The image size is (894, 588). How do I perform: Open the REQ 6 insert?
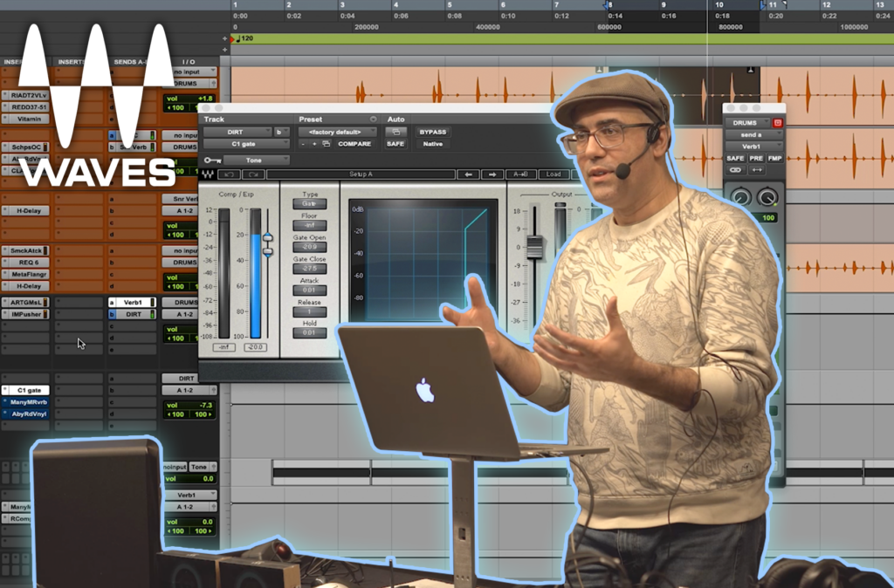(x=25, y=263)
